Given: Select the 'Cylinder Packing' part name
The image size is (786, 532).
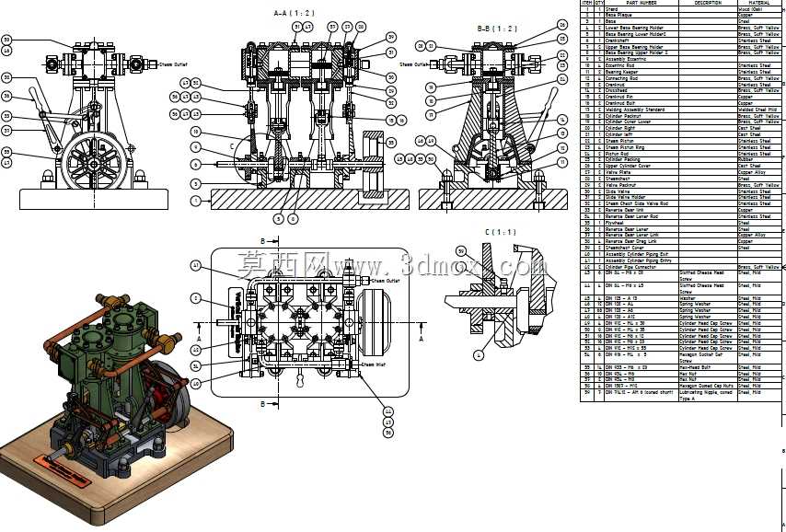Looking at the screenshot, I should 622,159.
